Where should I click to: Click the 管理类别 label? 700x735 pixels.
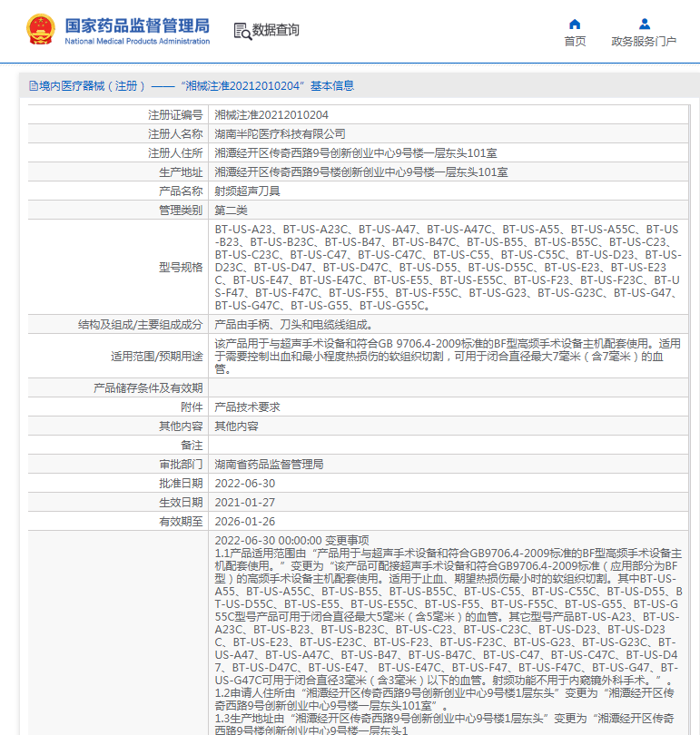[x=181, y=211]
